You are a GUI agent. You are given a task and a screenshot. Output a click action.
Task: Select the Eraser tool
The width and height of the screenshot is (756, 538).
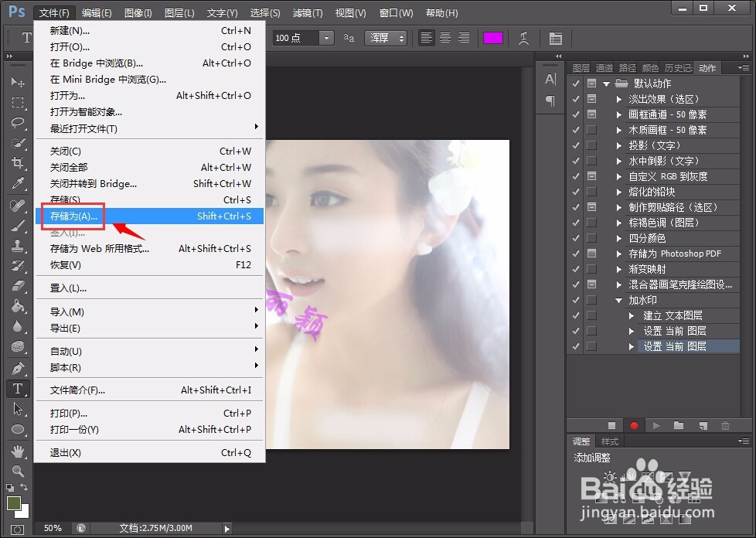click(x=18, y=286)
